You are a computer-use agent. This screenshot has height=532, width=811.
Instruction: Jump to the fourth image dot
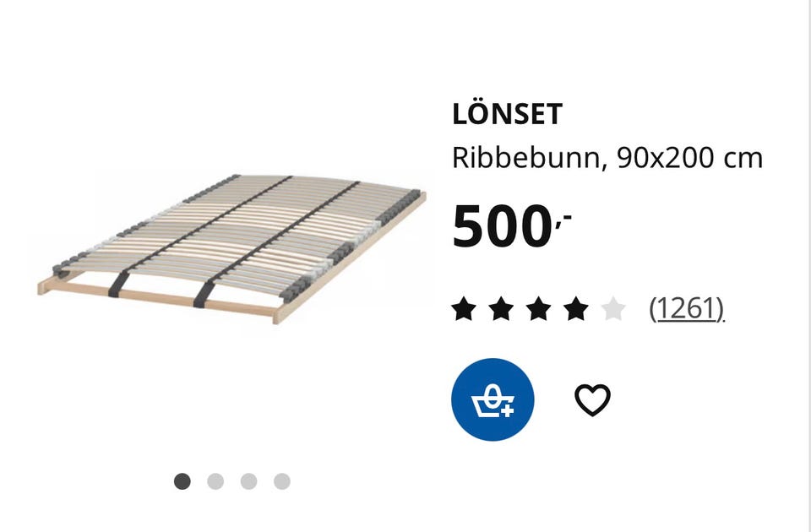(282, 481)
